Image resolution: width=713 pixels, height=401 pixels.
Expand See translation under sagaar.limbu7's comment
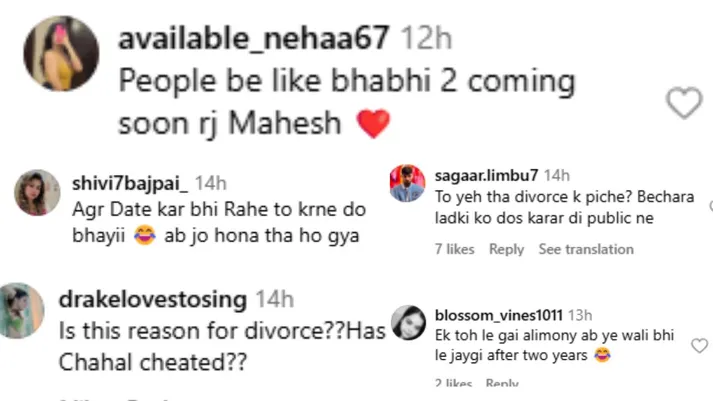tap(586, 249)
